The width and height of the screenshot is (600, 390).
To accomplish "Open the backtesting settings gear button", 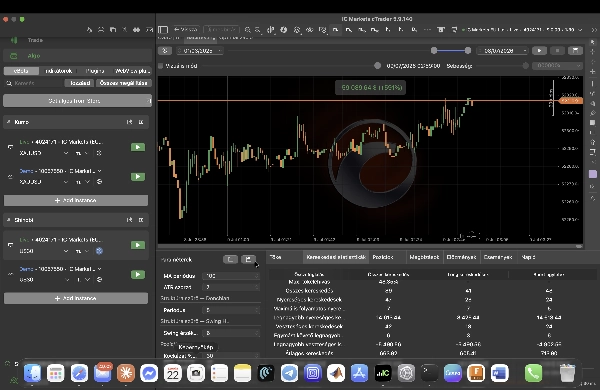I will 165,51.
